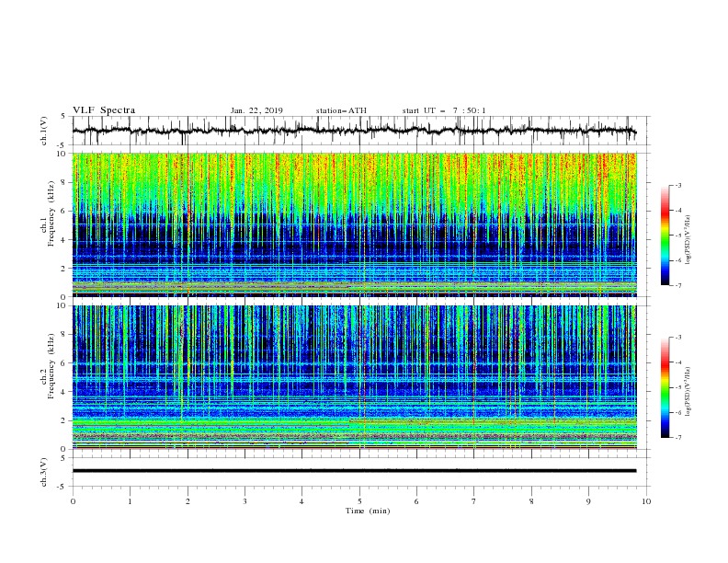Click time axis tick label "7"
The height and width of the screenshot is (563, 728).
click(x=473, y=501)
